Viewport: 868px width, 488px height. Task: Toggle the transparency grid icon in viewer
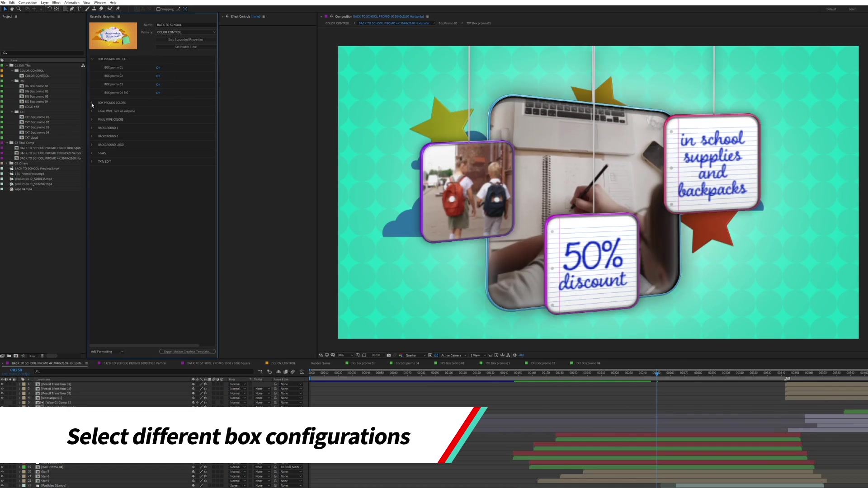436,355
